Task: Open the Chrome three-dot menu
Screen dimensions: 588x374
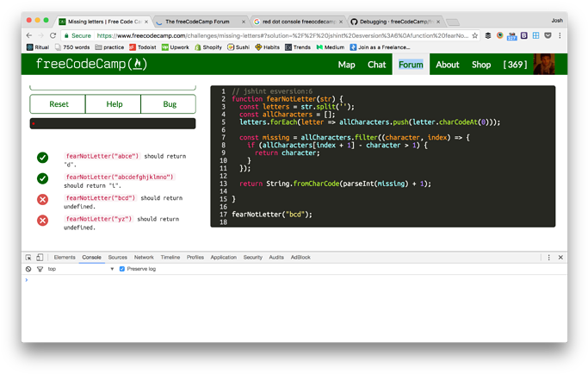Action: 560,36
